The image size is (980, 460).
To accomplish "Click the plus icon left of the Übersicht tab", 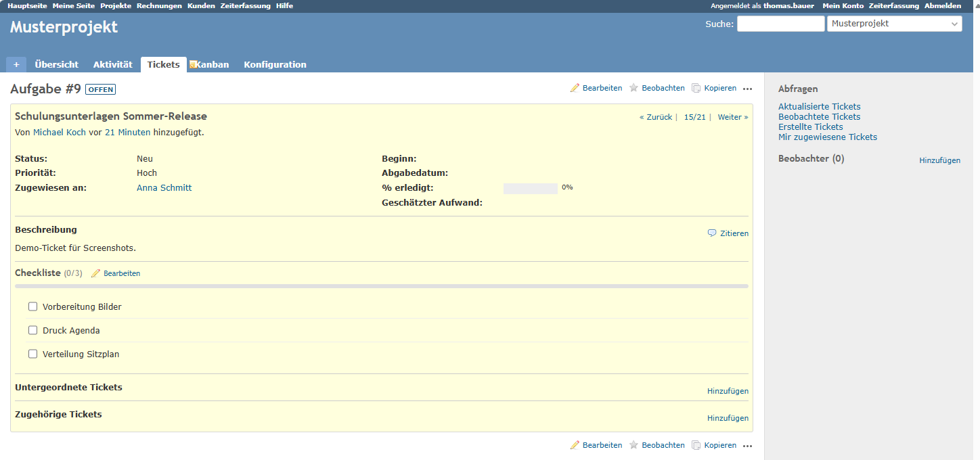I will pos(16,64).
